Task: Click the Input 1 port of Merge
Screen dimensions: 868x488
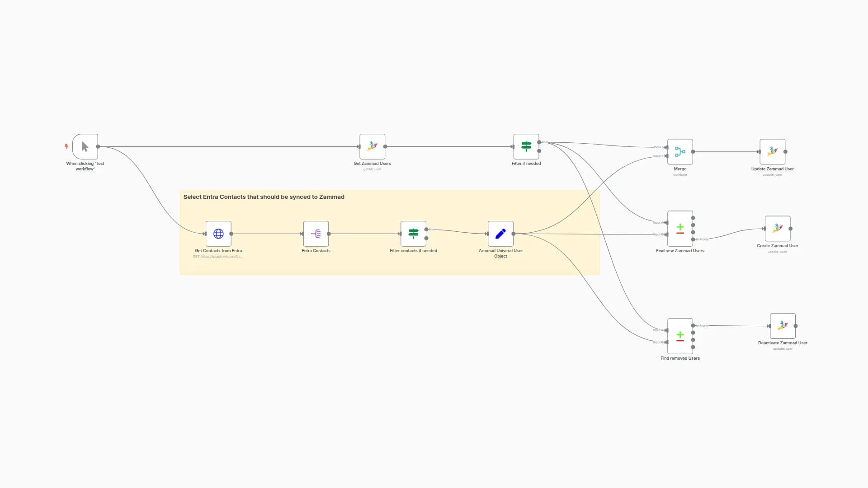Action: tap(666, 147)
